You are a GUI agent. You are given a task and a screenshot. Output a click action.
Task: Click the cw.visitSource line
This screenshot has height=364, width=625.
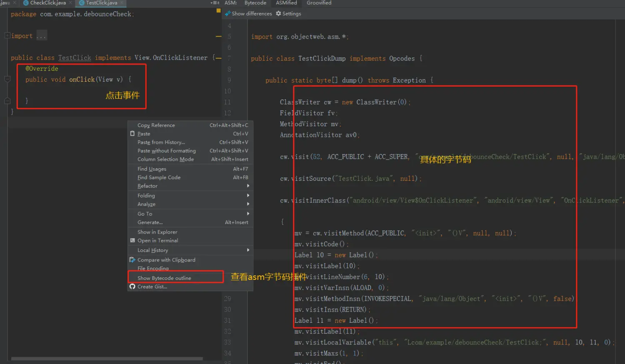point(351,179)
